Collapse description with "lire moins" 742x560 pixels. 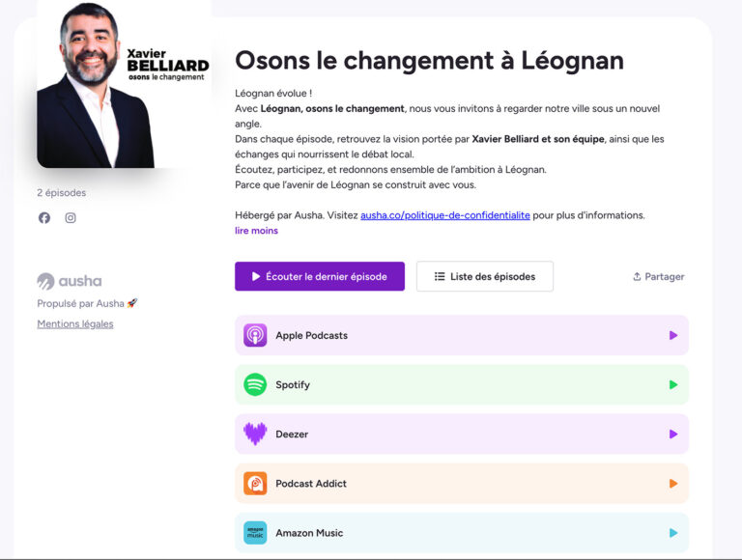click(256, 231)
